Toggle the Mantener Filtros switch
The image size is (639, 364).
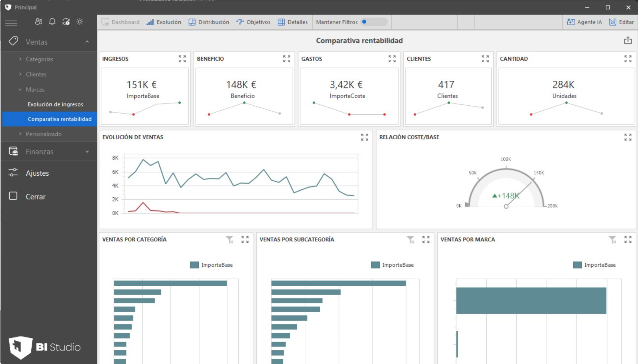point(374,22)
